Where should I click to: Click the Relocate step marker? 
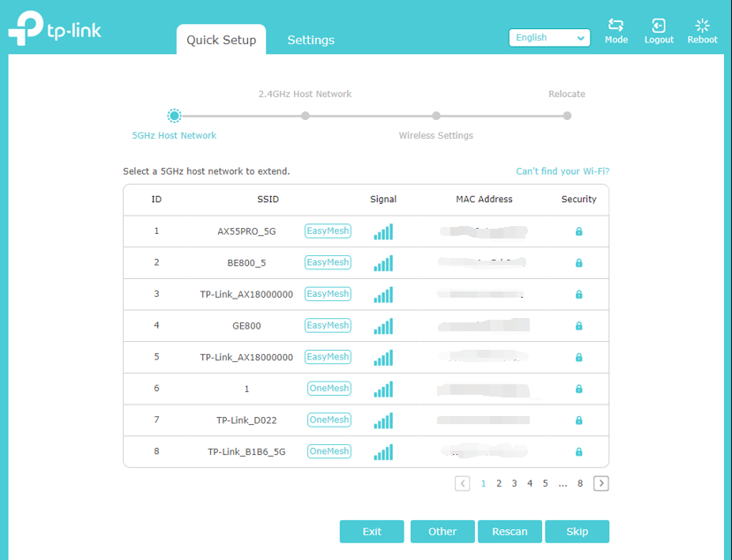point(567,116)
